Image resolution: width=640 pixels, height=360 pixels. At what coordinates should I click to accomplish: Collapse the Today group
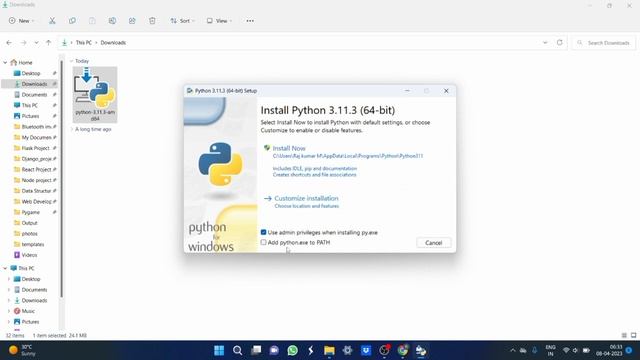(x=71, y=61)
